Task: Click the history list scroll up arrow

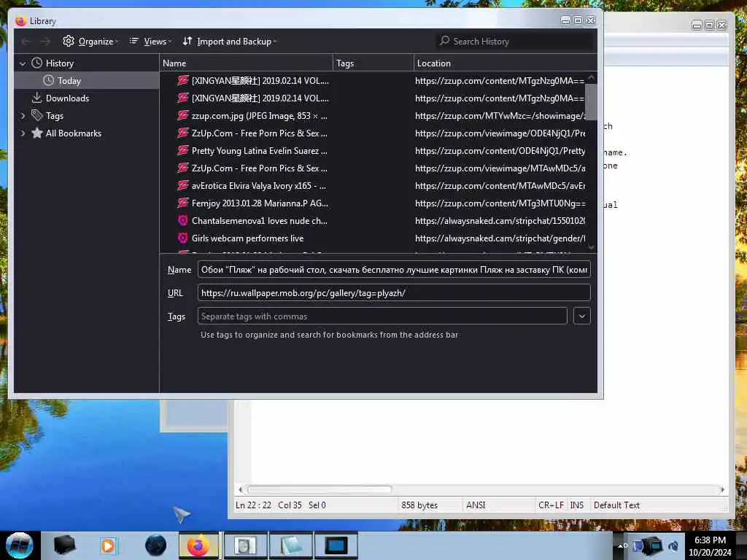Action: point(591,77)
